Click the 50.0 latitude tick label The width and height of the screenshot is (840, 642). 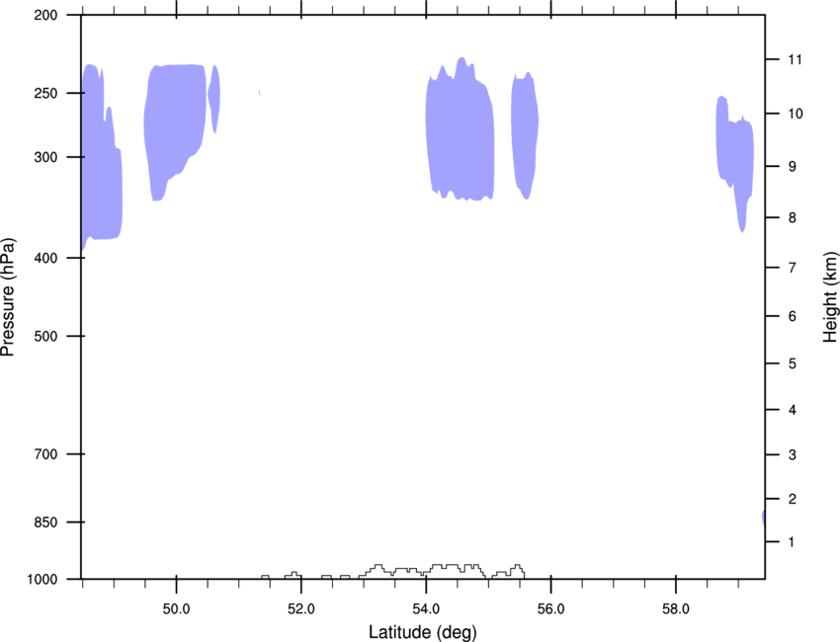176,608
